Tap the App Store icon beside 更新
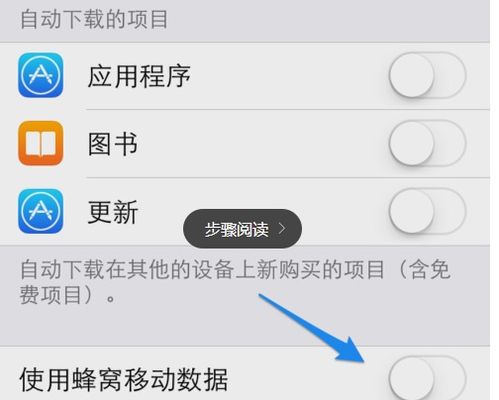This screenshot has width=499, height=400. pos(41,211)
